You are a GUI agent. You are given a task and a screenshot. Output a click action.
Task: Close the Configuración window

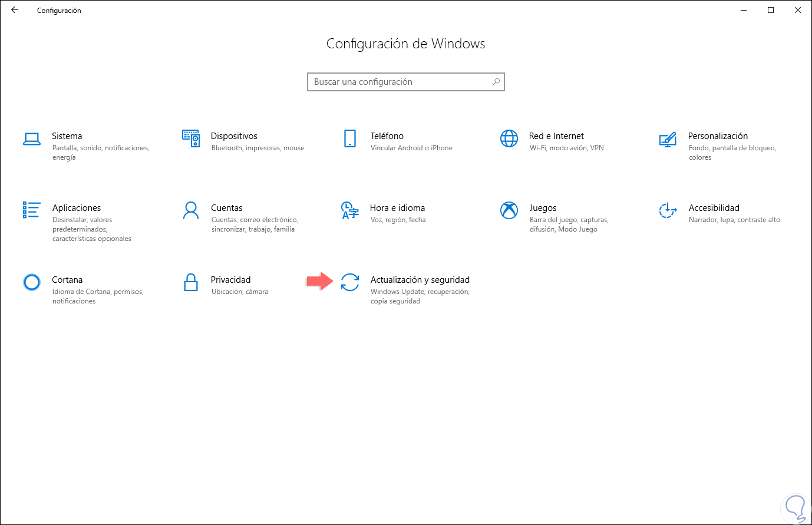tap(798, 10)
